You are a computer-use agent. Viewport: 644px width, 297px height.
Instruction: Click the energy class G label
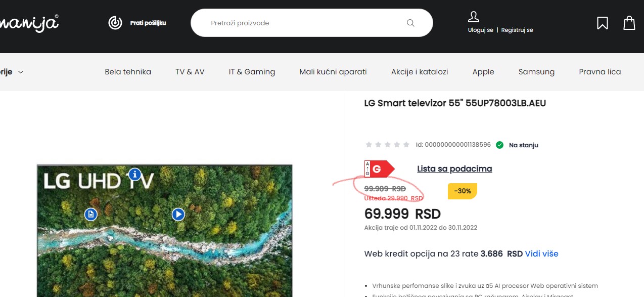click(379, 169)
